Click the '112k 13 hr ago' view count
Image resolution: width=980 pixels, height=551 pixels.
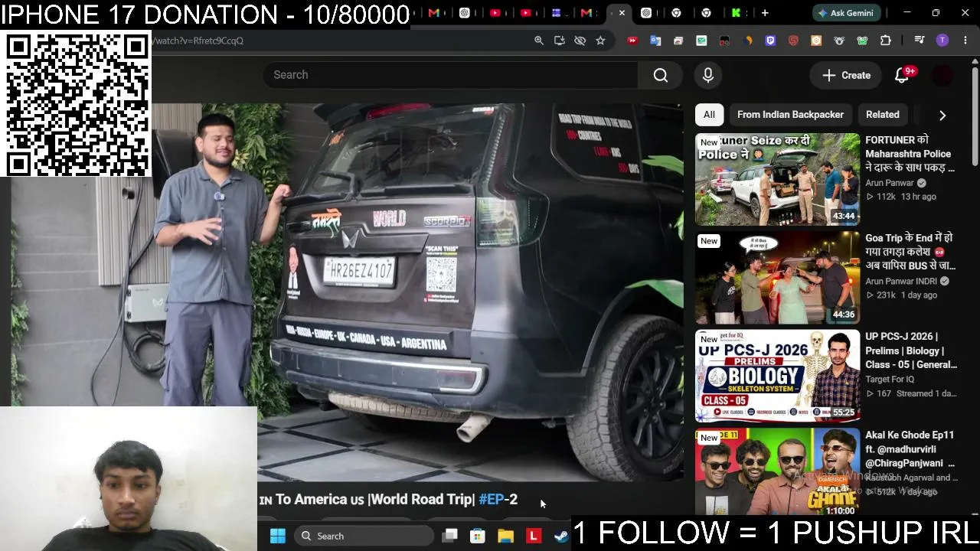click(901, 197)
